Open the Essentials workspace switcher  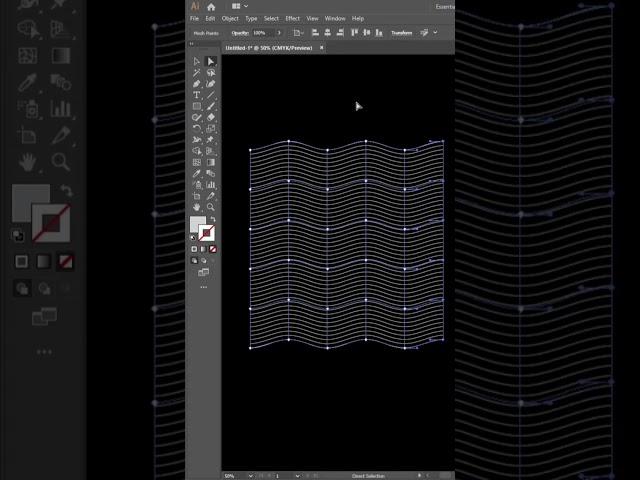coord(445,7)
